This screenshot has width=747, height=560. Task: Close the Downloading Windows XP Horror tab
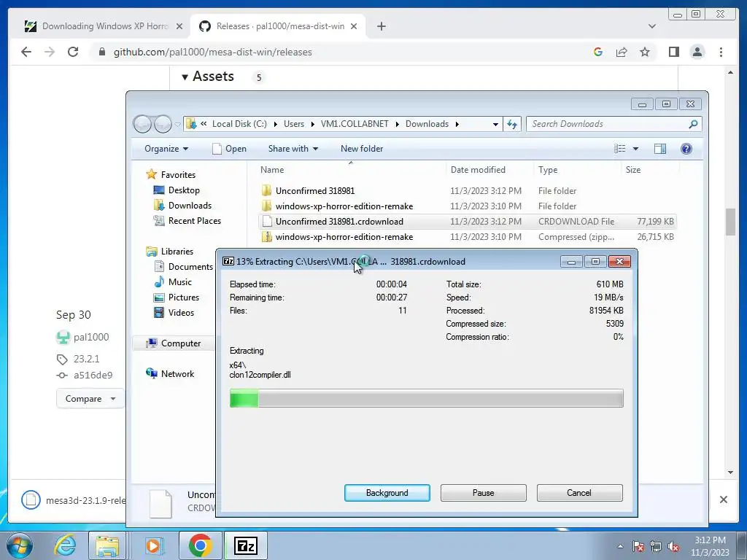click(179, 26)
